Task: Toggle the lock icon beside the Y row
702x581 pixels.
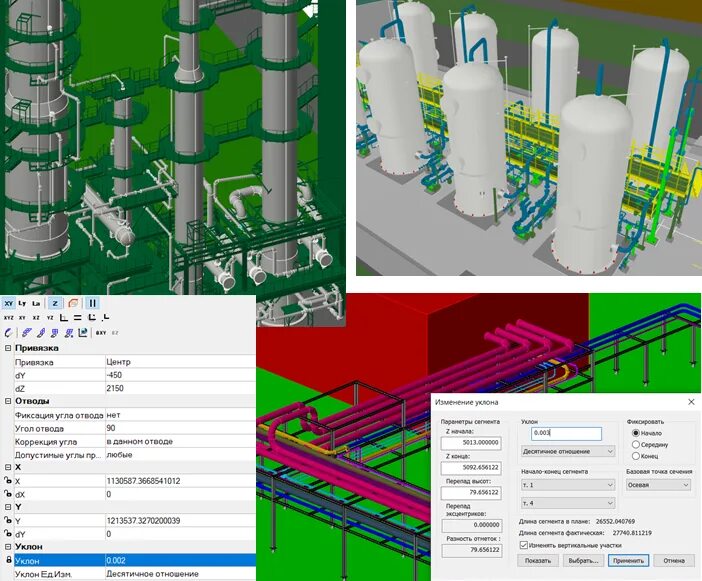Action: click(x=8, y=520)
